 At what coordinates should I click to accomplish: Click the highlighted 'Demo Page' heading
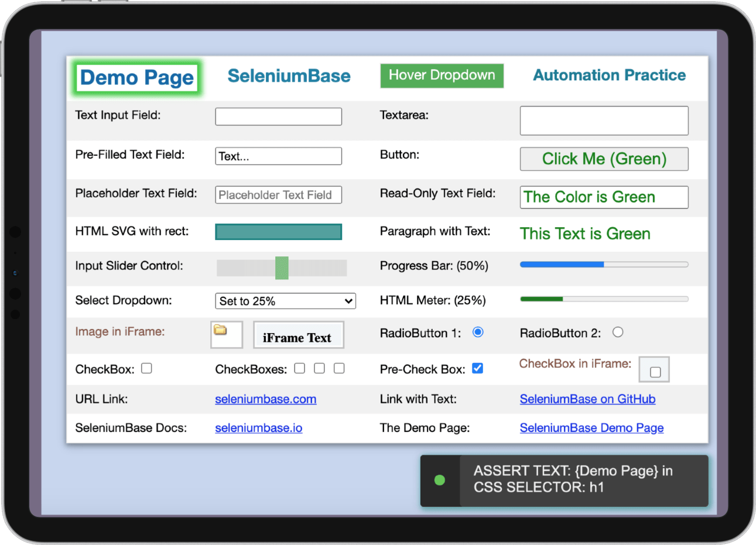(x=137, y=77)
